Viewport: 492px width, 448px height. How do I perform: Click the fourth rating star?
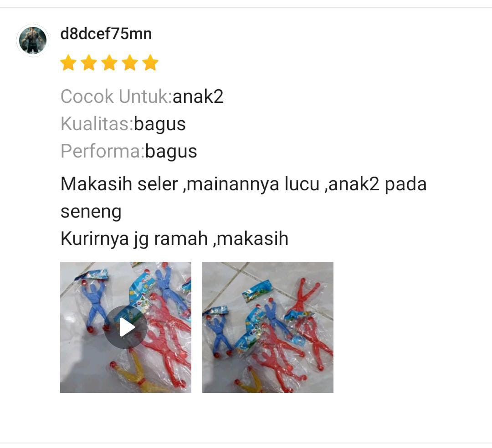(130, 63)
